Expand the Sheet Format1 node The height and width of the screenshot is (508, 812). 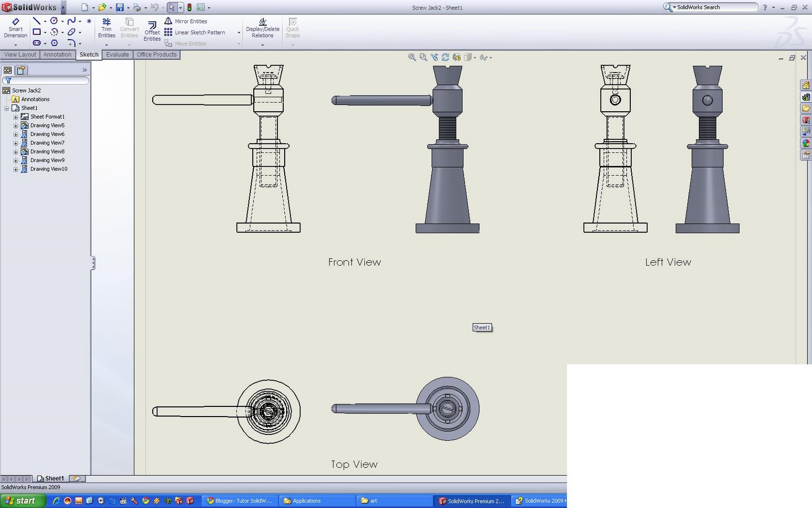pyautogui.click(x=16, y=116)
